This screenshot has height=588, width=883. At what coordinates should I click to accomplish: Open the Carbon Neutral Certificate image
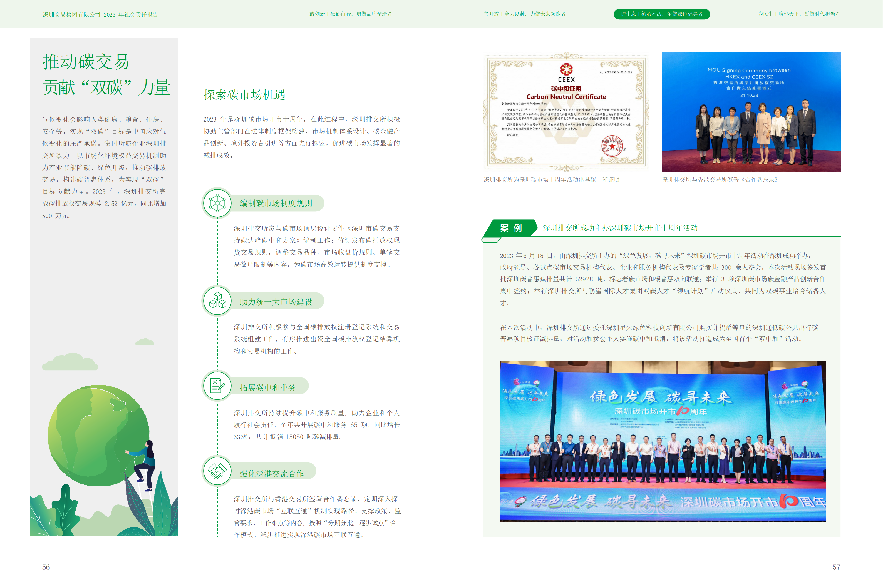click(566, 112)
